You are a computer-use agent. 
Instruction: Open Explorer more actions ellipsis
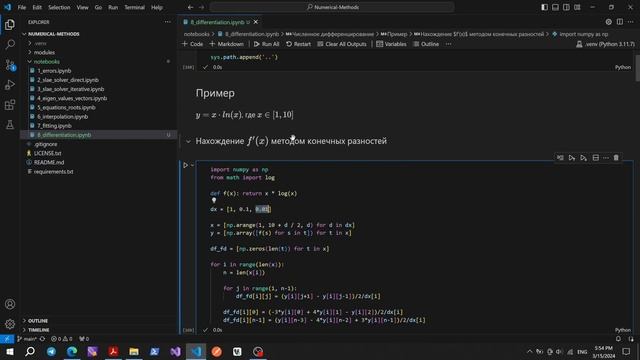(x=167, y=22)
